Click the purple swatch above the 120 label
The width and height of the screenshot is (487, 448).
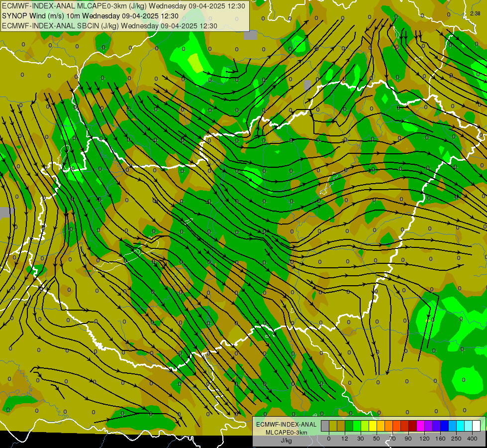pos(429,426)
